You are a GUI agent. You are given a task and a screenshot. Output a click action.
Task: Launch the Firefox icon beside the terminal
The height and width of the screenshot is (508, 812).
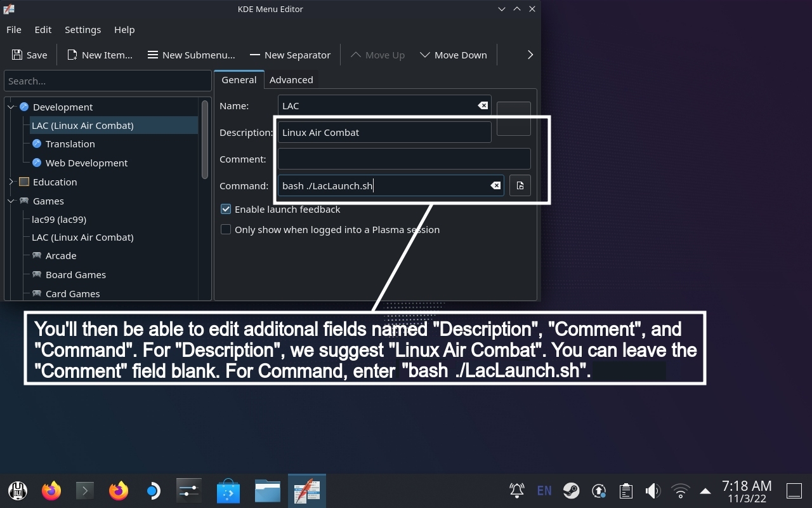click(119, 491)
